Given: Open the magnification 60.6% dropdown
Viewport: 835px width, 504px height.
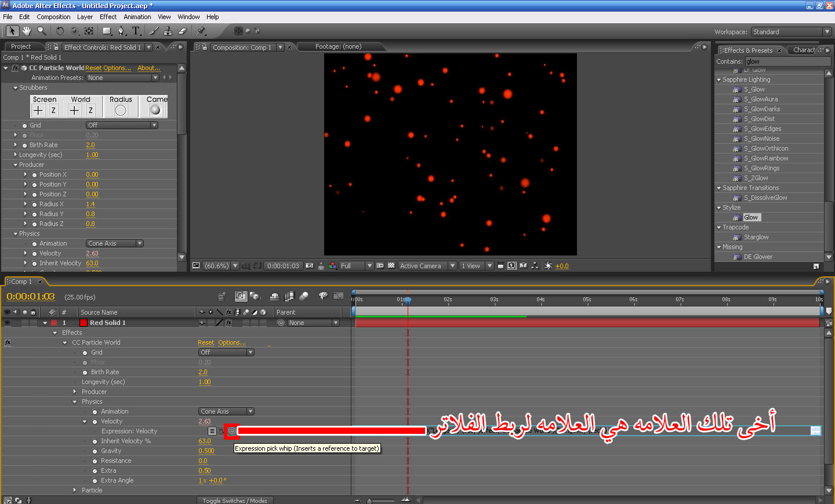Looking at the screenshot, I should click(221, 266).
